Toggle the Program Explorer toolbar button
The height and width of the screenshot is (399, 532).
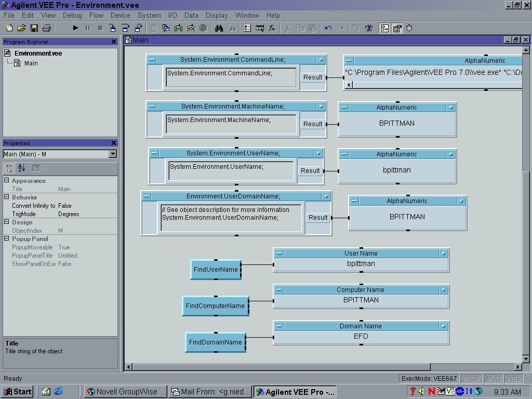coord(385,28)
